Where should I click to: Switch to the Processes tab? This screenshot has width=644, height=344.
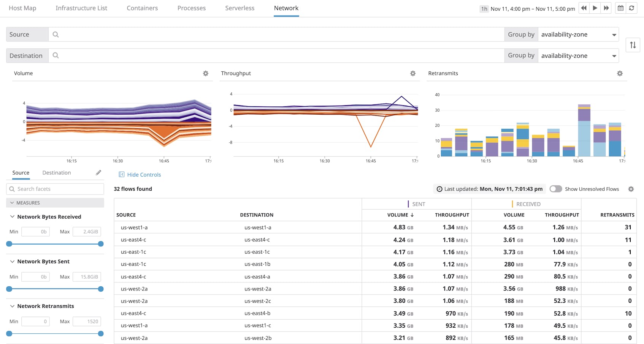coord(192,8)
